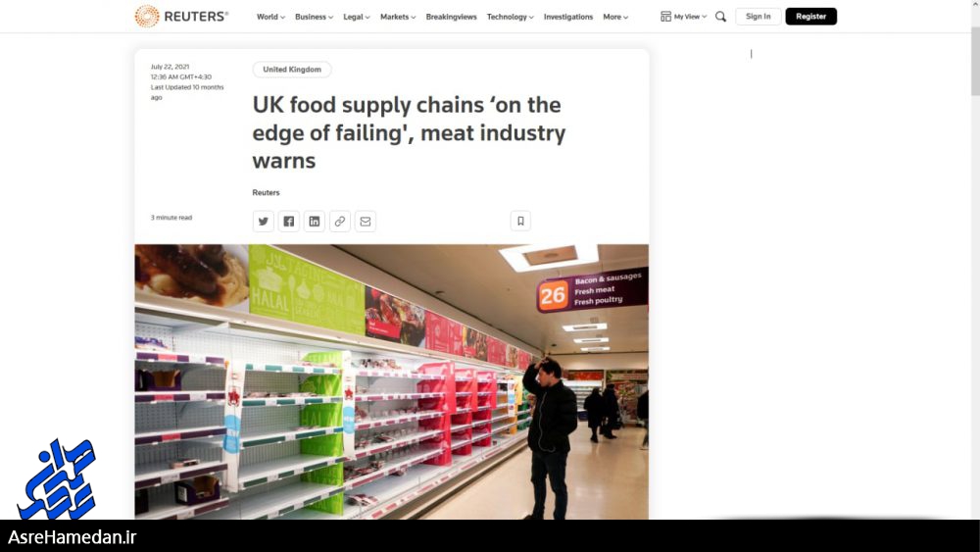Open Breakingviews section
The width and height of the screenshot is (980, 552).
451,17
